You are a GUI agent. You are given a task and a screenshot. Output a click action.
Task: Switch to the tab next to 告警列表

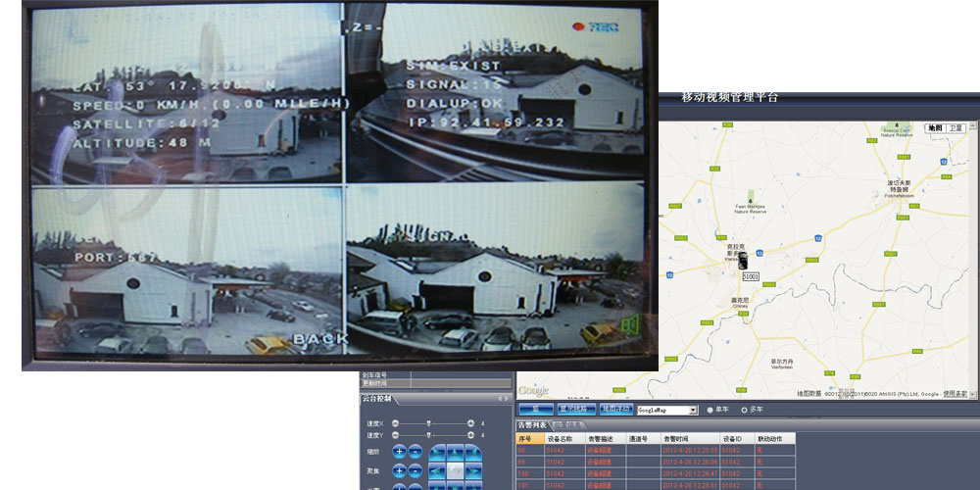(x=568, y=425)
